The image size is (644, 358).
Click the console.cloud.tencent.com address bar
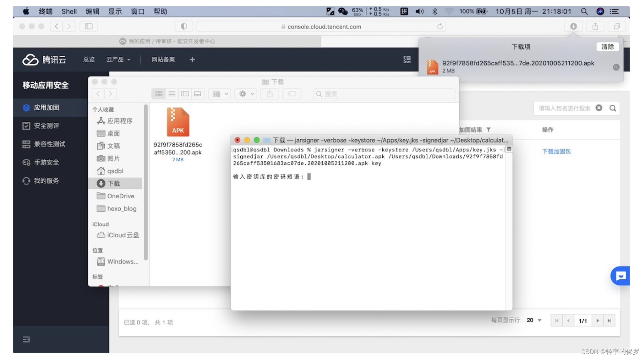[321, 26]
